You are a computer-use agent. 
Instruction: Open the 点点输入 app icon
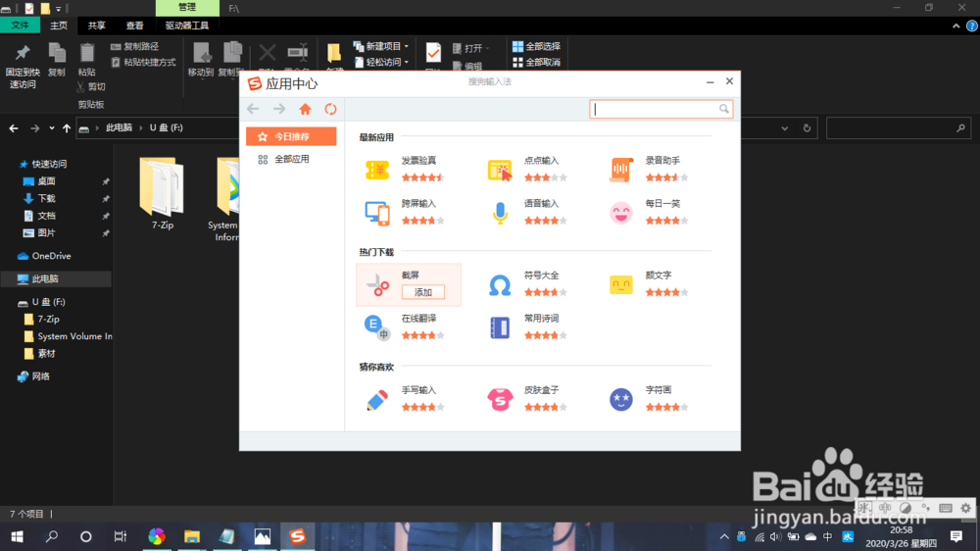(500, 171)
